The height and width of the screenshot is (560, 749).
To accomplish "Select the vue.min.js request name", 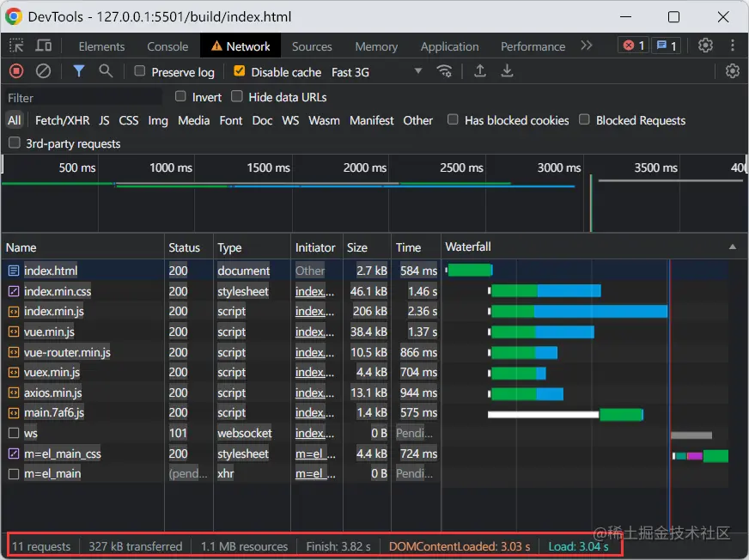I will [x=49, y=332].
